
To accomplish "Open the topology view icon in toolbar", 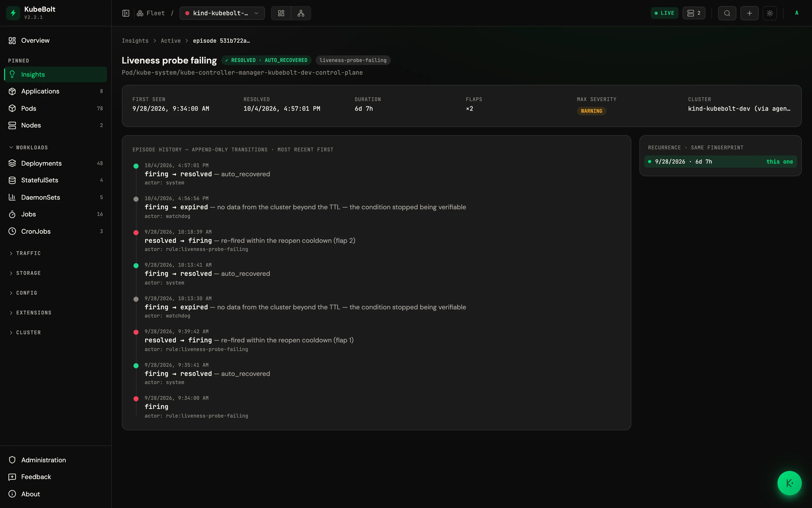I will point(301,13).
